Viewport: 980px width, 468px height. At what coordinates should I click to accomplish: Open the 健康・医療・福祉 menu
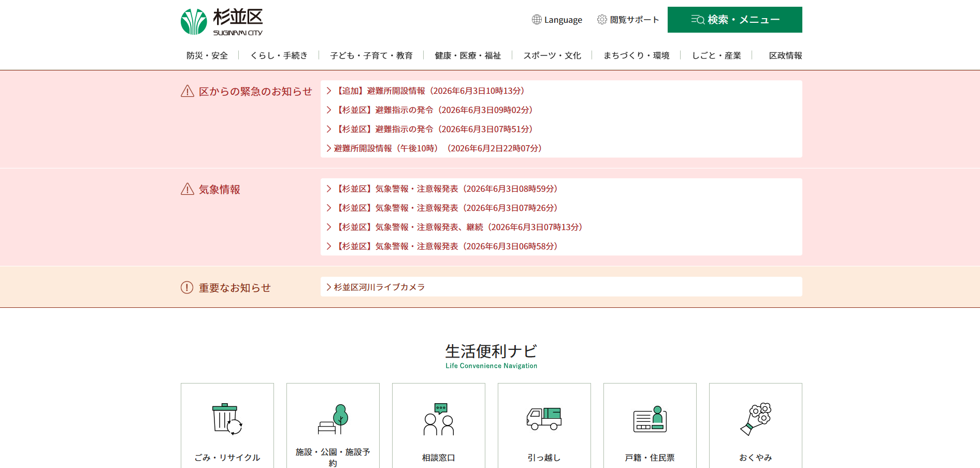tap(468, 55)
